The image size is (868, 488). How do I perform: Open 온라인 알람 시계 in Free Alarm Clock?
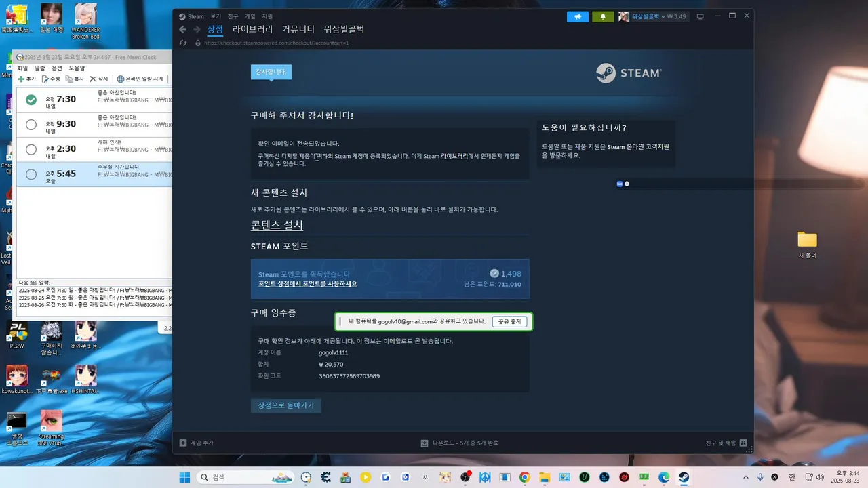point(140,79)
